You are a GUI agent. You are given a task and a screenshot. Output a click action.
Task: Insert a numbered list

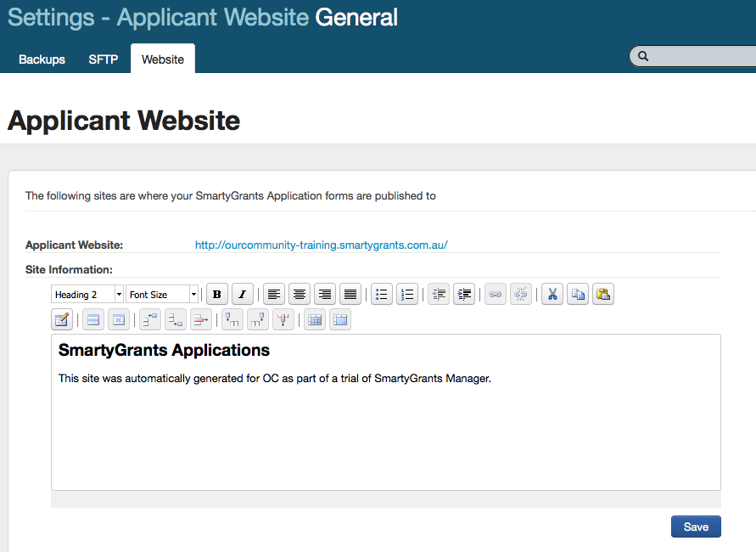pos(407,295)
